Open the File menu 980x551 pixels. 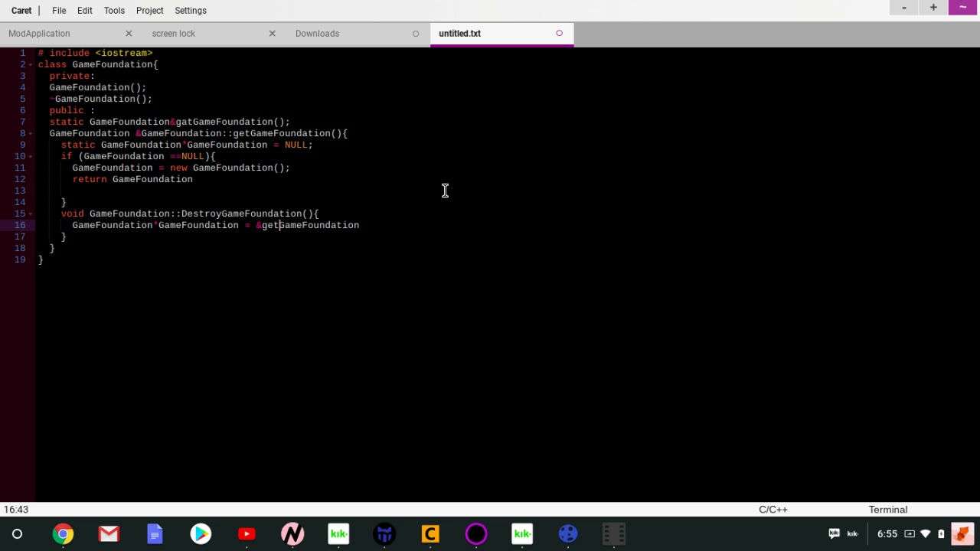[59, 11]
